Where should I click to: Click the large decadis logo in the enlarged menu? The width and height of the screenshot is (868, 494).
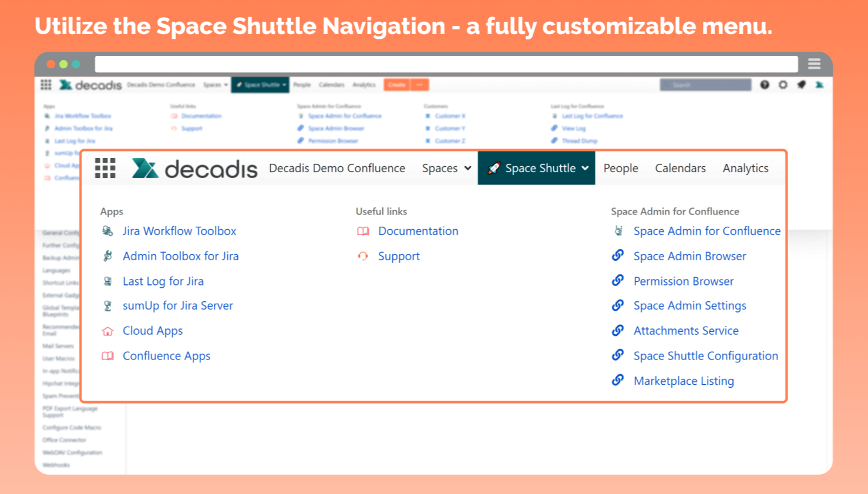click(x=194, y=169)
